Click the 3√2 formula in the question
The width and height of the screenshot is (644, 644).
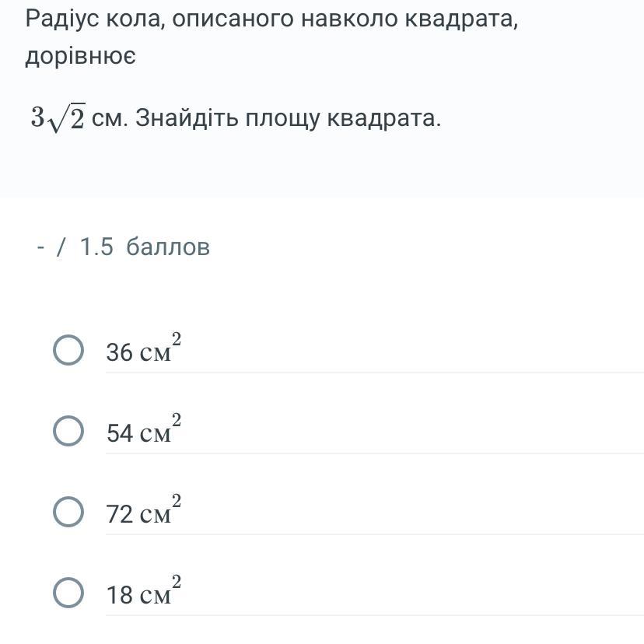[58, 118]
